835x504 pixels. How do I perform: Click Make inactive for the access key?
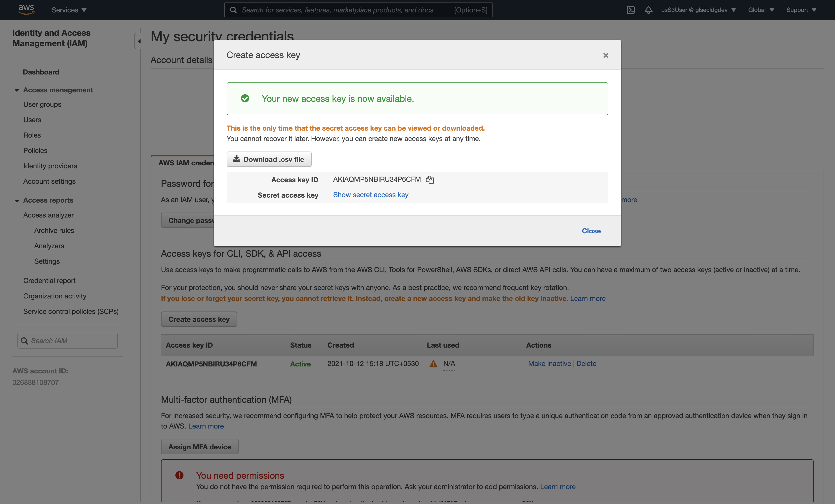[x=549, y=363]
